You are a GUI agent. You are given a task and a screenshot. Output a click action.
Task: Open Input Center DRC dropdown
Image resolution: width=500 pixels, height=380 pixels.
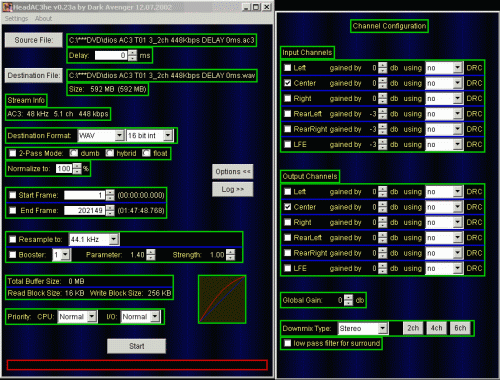point(444,83)
